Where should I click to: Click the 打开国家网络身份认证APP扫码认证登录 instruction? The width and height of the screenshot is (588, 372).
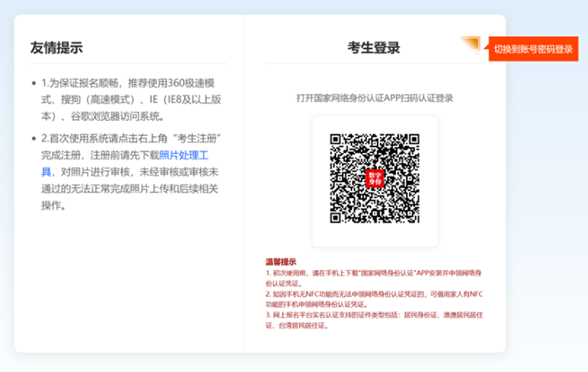374,98
